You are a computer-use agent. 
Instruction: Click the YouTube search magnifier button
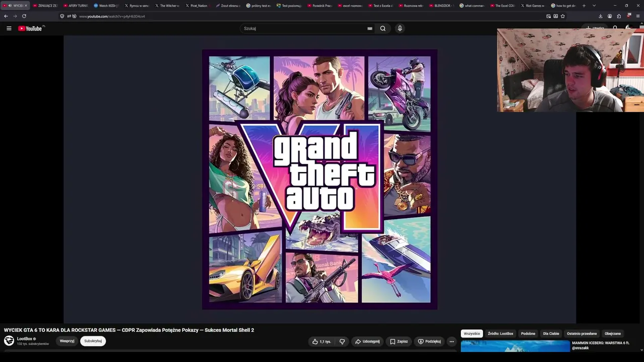(x=383, y=29)
